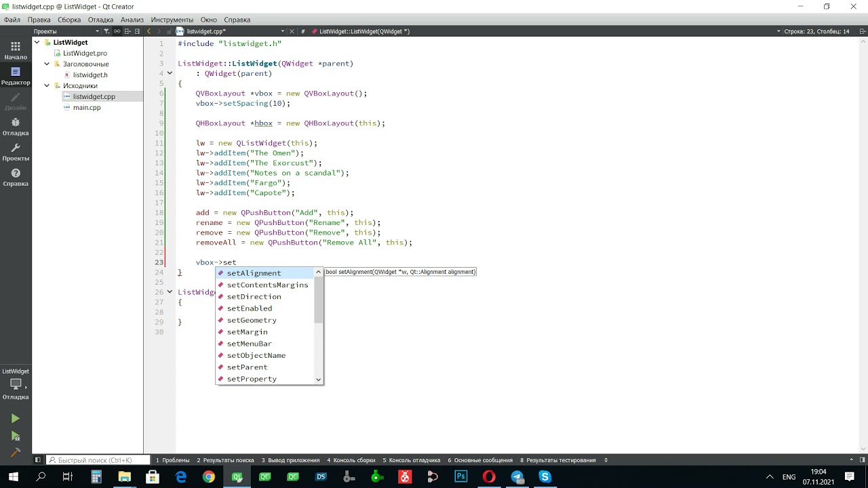The height and width of the screenshot is (488, 868).
Task: Choose setEnabled from autocomplete list
Action: pos(265,308)
